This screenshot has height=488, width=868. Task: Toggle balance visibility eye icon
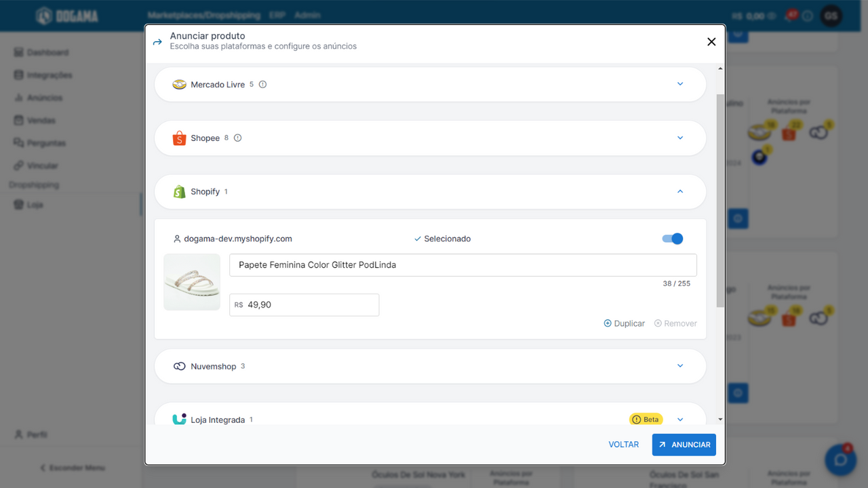click(772, 16)
